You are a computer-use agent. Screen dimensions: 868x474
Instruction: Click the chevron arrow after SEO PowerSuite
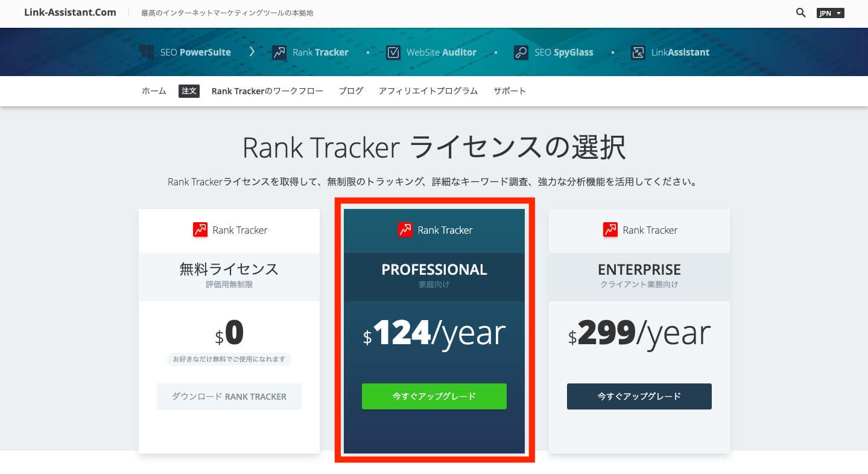[x=252, y=52]
